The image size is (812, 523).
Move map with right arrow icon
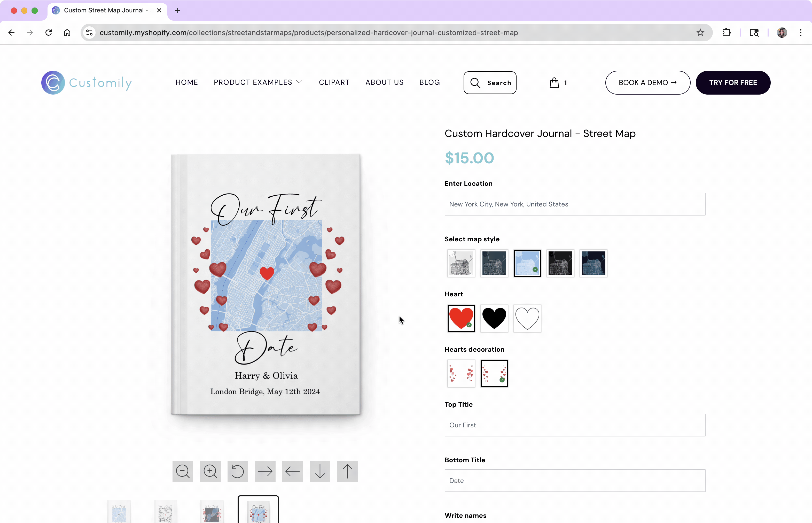265,471
